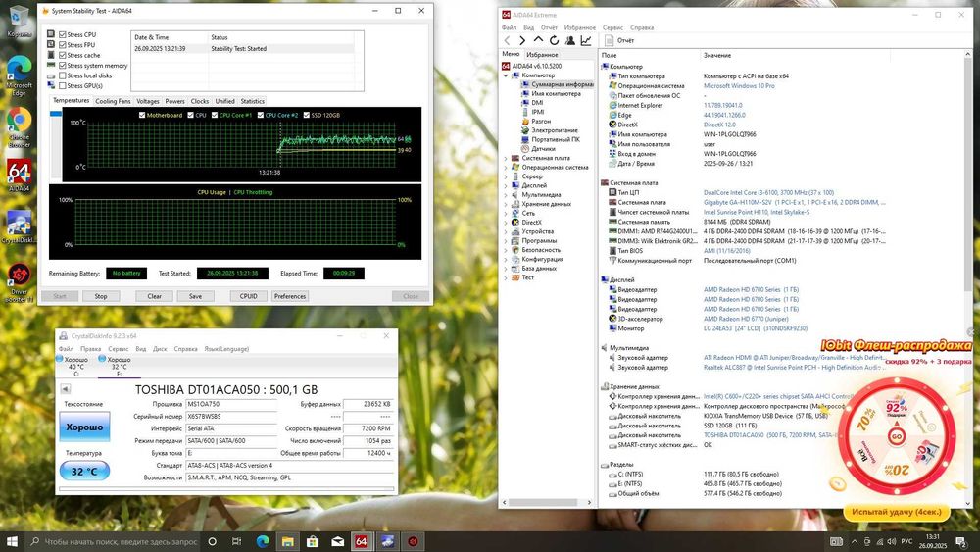Click the Stop button in Stability Test
The width and height of the screenshot is (980, 552).
pos(101,296)
